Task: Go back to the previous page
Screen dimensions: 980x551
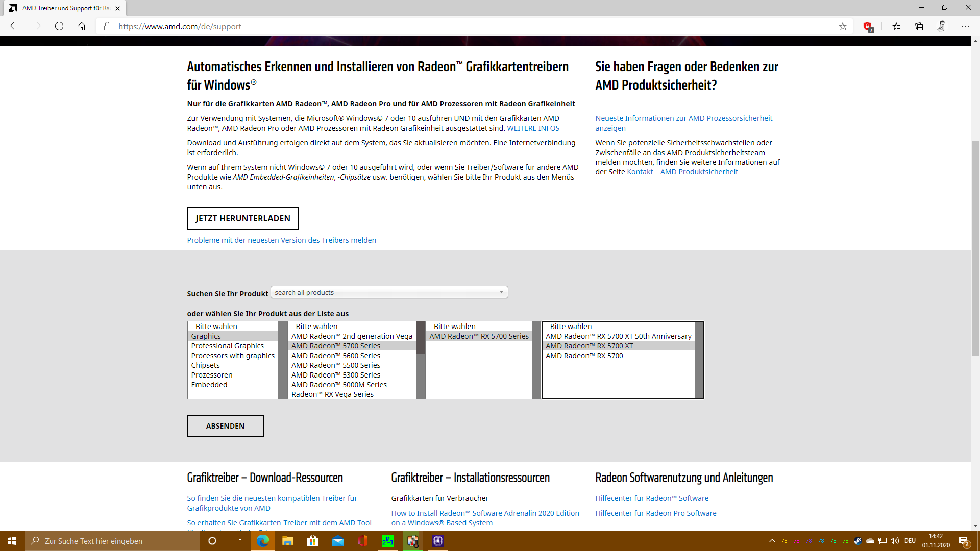Action: coord(14,26)
